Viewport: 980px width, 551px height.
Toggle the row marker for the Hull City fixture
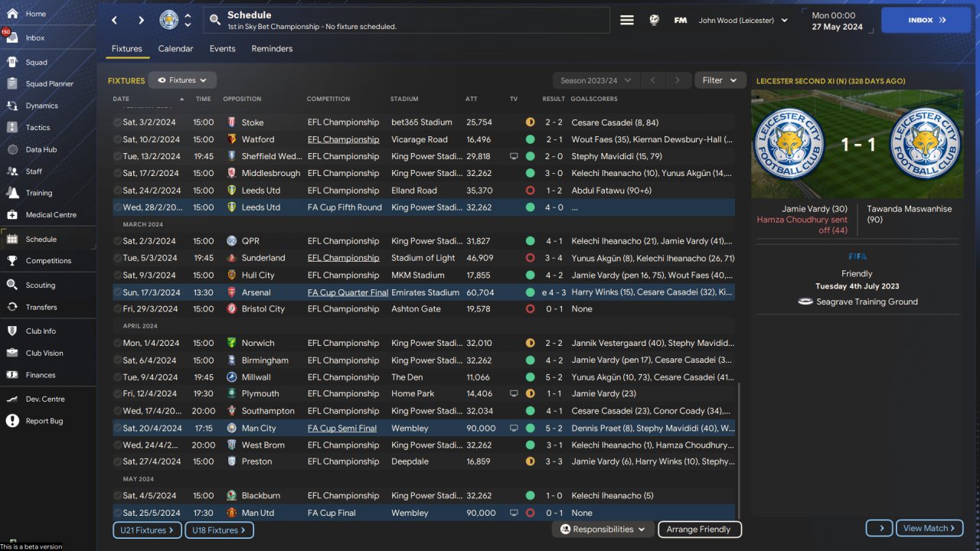[117, 275]
